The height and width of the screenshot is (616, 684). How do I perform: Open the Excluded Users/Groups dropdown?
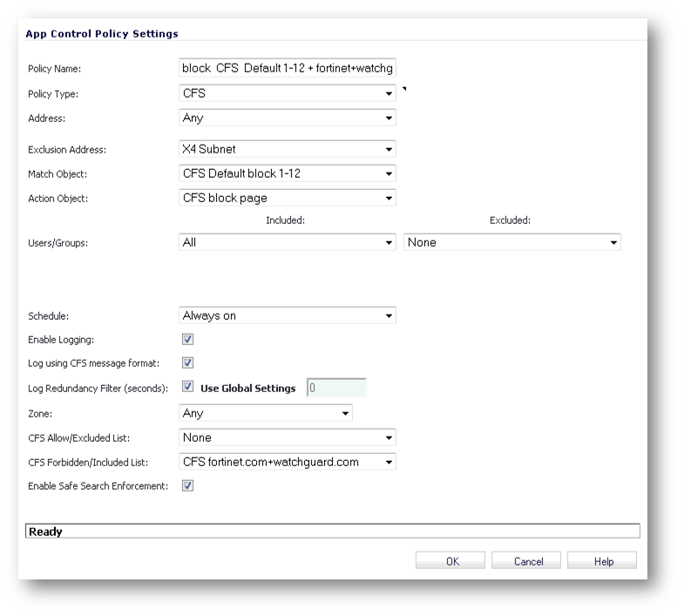[512, 242]
